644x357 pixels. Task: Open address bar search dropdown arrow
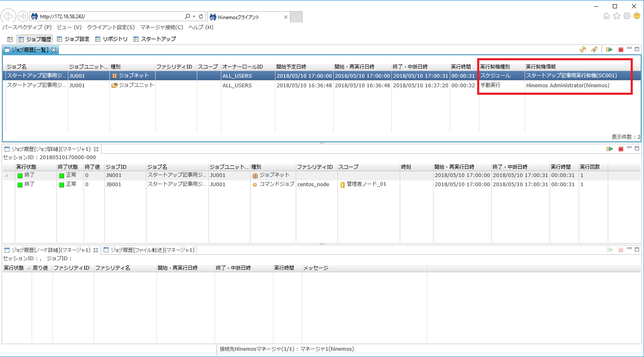(x=194, y=17)
